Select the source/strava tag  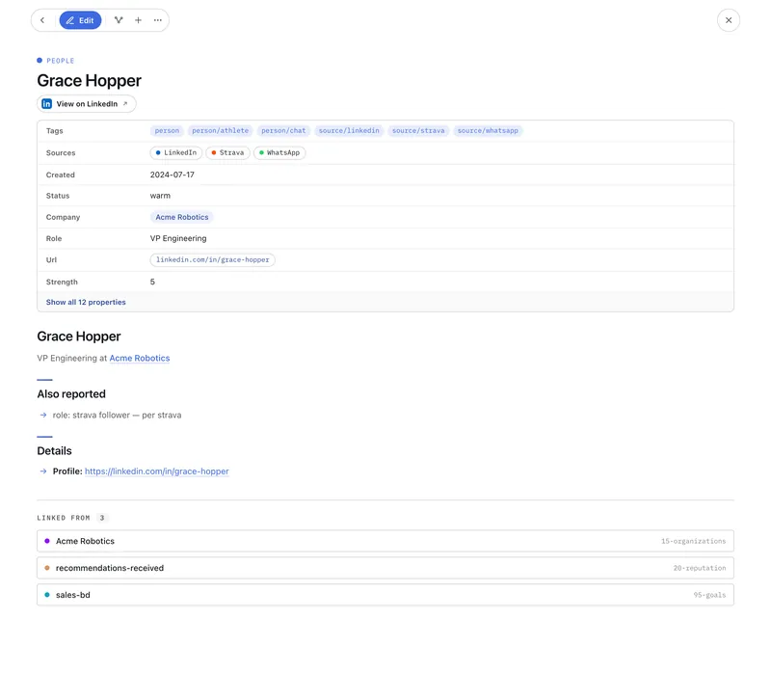(418, 131)
